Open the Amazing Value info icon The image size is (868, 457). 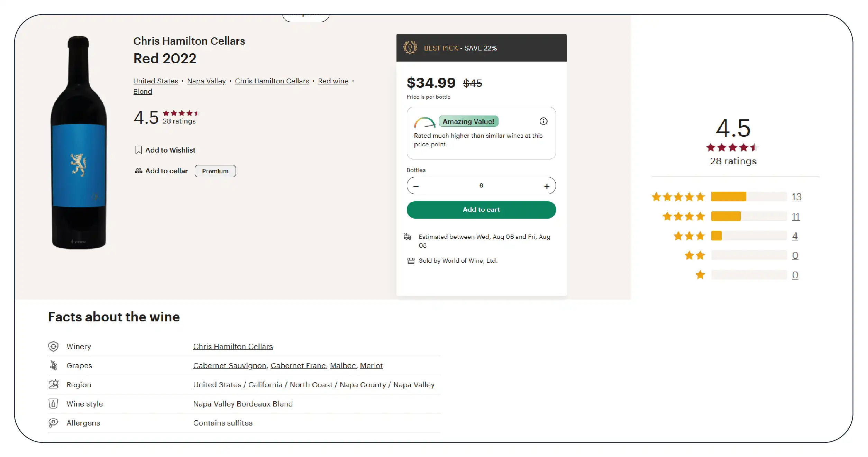[x=543, y=121]
